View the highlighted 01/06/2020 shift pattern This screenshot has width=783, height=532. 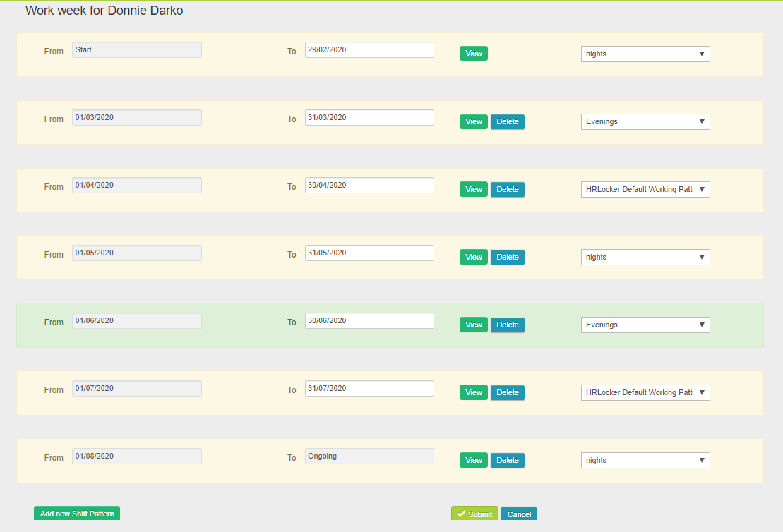point(473,325)
